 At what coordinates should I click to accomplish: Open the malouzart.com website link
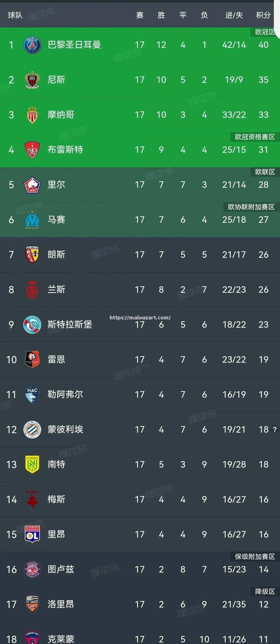pyautogui.click(x=140, y=317)
